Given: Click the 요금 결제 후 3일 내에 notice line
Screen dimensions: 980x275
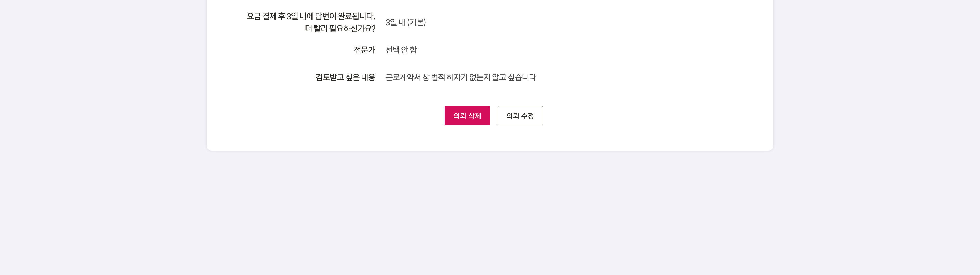Looking at the screenshot, I should [x=311, y=16].
